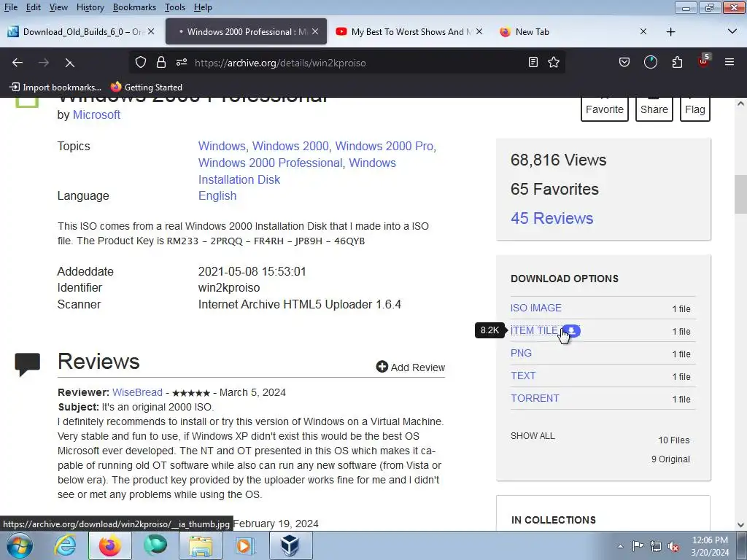Open Windows Media Player in taskbar
Screen dimensions: 747x560
pyautogui.click(x=245, y=545)
